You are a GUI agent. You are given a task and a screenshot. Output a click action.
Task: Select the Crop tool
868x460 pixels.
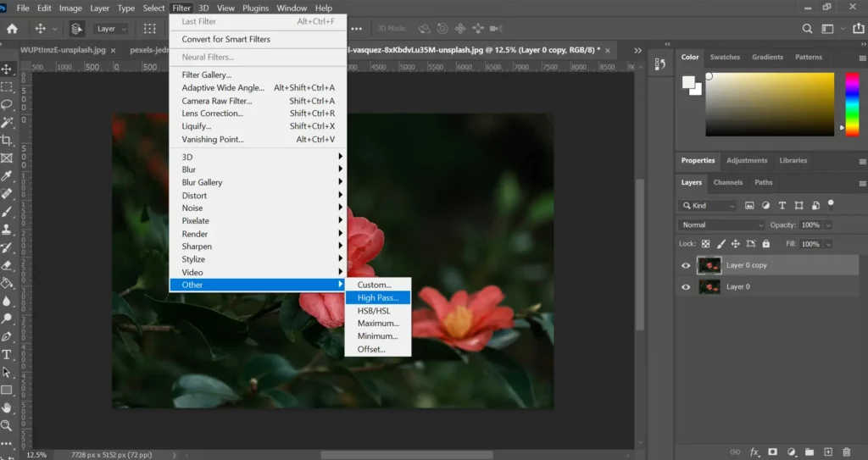7,140
